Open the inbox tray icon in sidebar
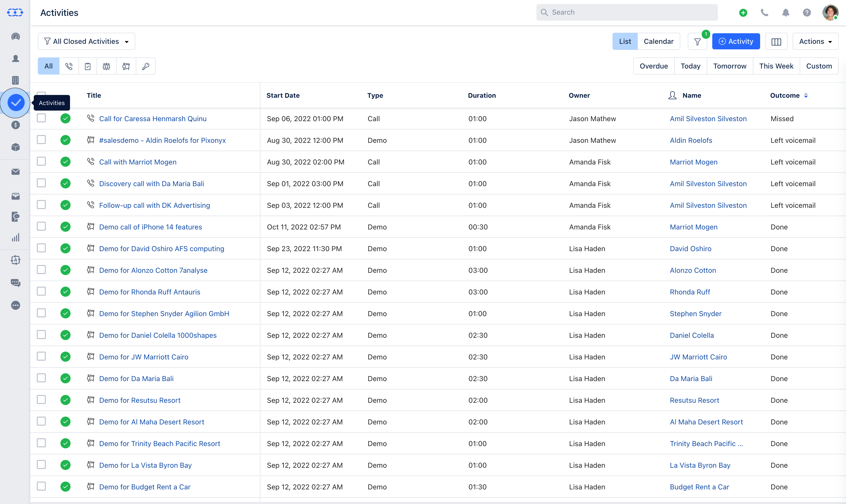This screenshot has width=846, height=504. tap(16, 196)
